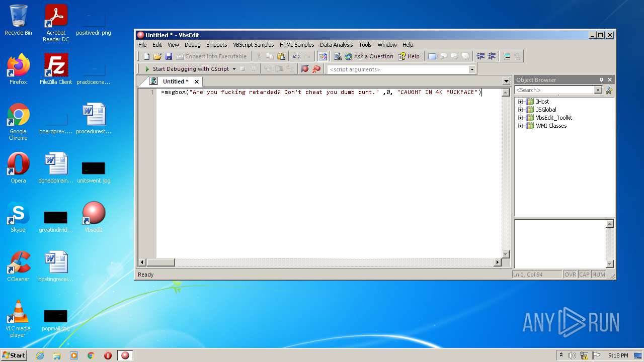
Task: Open Object Browser search dropdown
Action: coord(598,90)
